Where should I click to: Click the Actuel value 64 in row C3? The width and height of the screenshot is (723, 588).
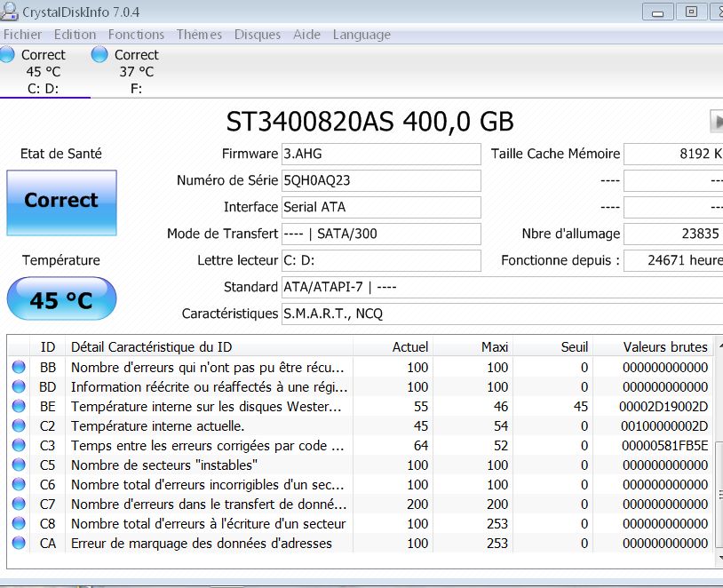(x=420, y=446)
